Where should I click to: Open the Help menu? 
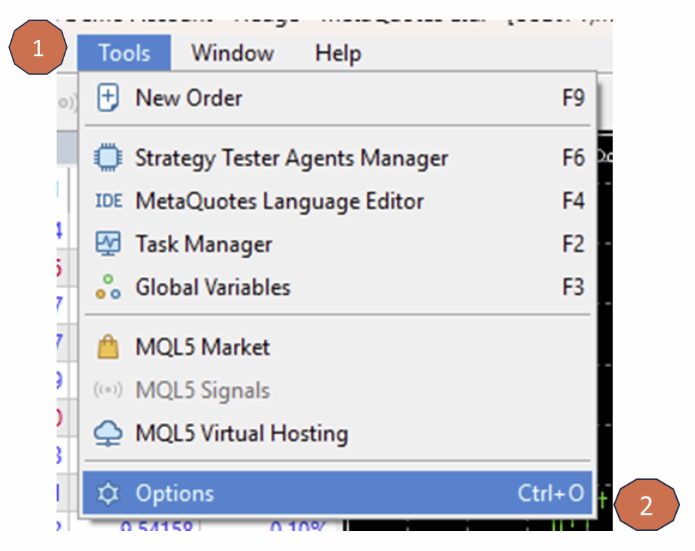click(x=337, y=53)
